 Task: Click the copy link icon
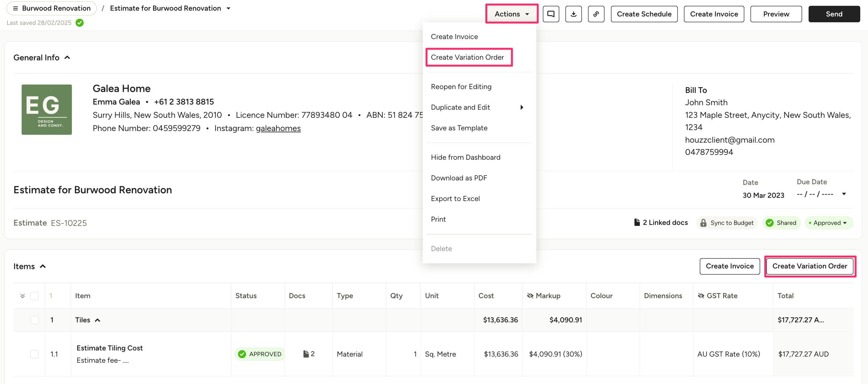tap(596, 14)
